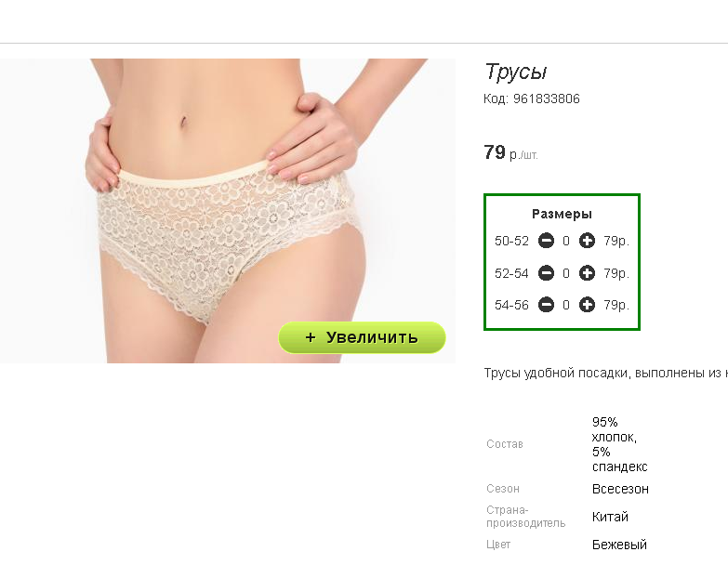Click the 79 р./шт. price

pos(510,152)
